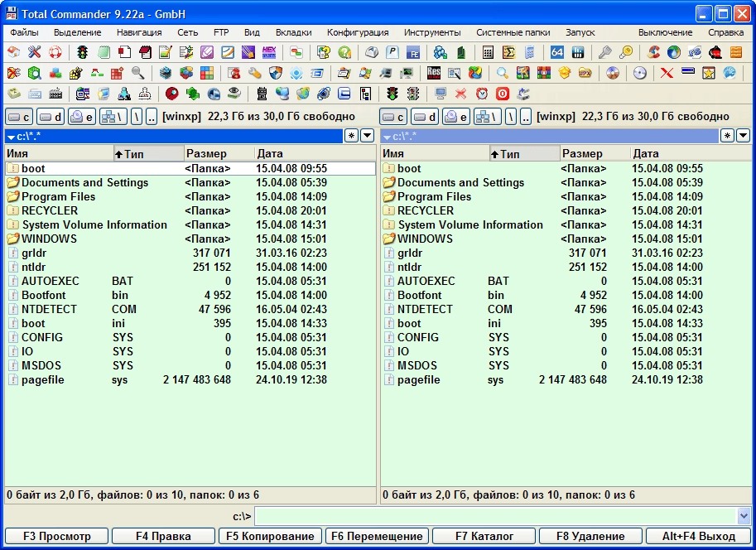Click the FE blue square icon

[x=412, y=52]
